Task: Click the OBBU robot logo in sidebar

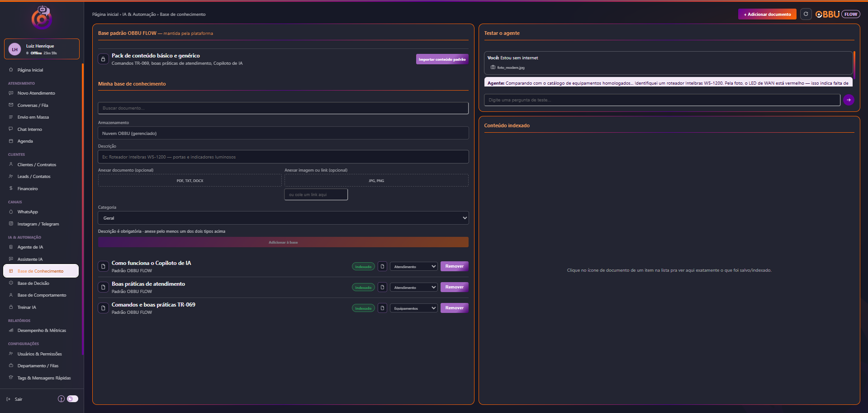Action: [x=42, y=18]
